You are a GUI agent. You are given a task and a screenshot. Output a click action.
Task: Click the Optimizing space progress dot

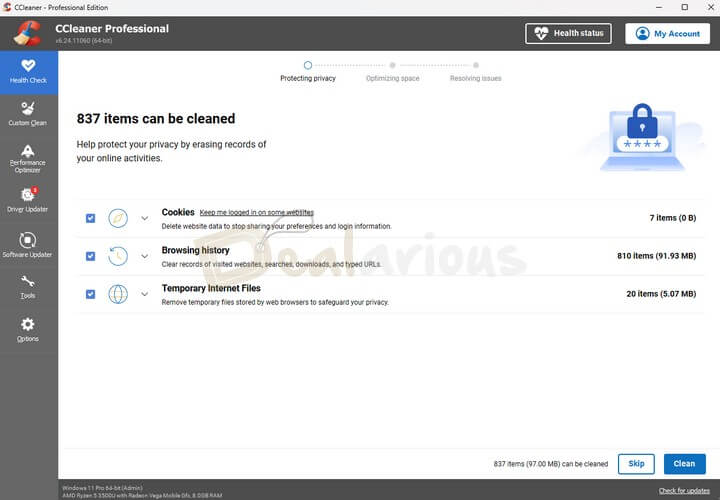pyautogui.click(x=393, y=65)
